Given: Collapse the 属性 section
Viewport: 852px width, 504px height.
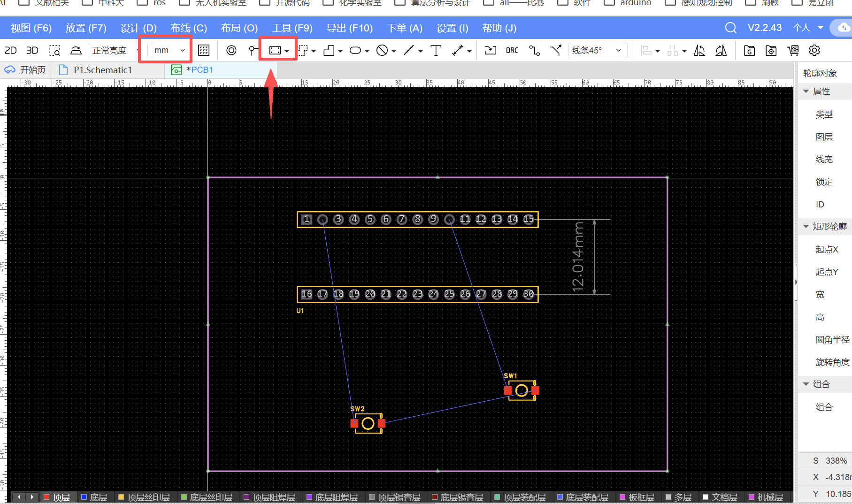Looking at the screenshot, I should click(806, 92).
